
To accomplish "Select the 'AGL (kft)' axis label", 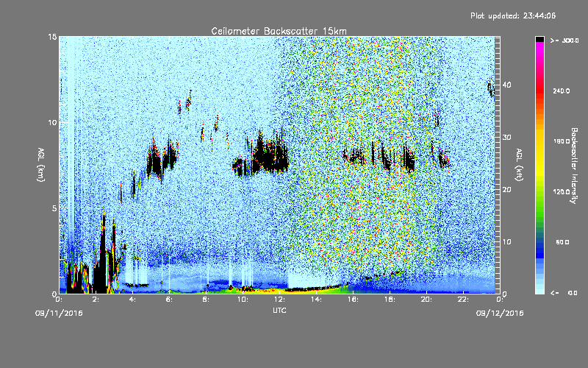I will (520, 165).
